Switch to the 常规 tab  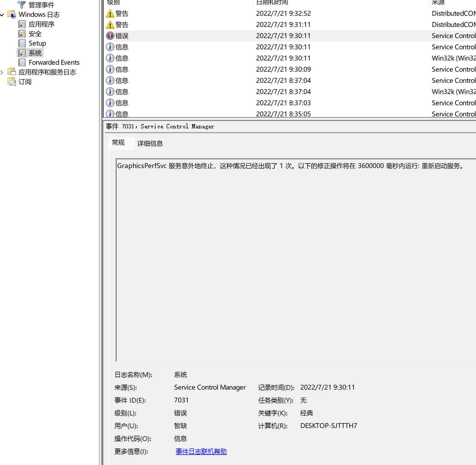coord(118,143)
